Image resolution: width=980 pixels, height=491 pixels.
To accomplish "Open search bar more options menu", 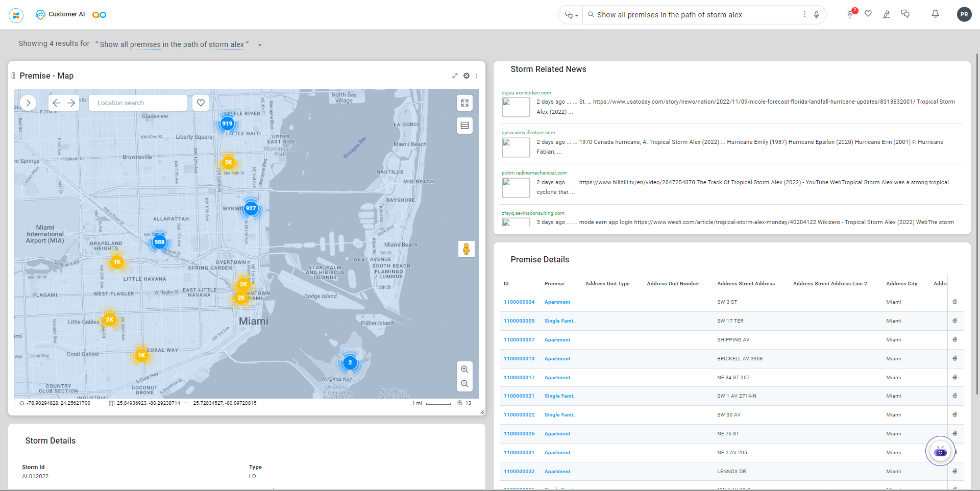I will [x=804, y=15].
